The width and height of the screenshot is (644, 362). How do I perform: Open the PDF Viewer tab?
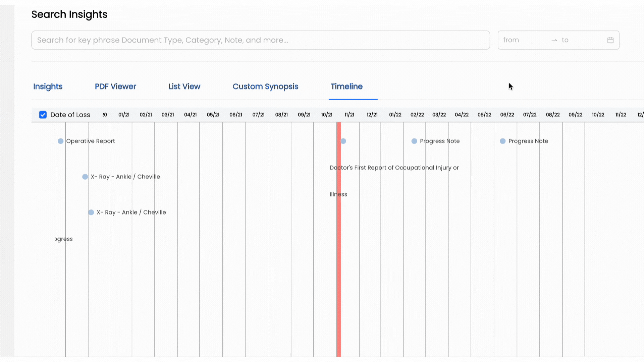pyautogui.click(x=115, y=86)
